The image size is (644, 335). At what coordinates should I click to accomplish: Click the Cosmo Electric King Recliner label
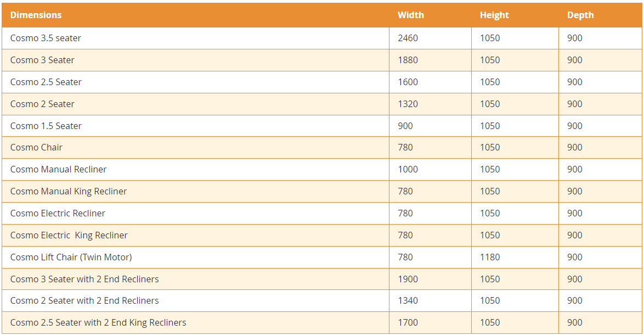click(69, 235)
